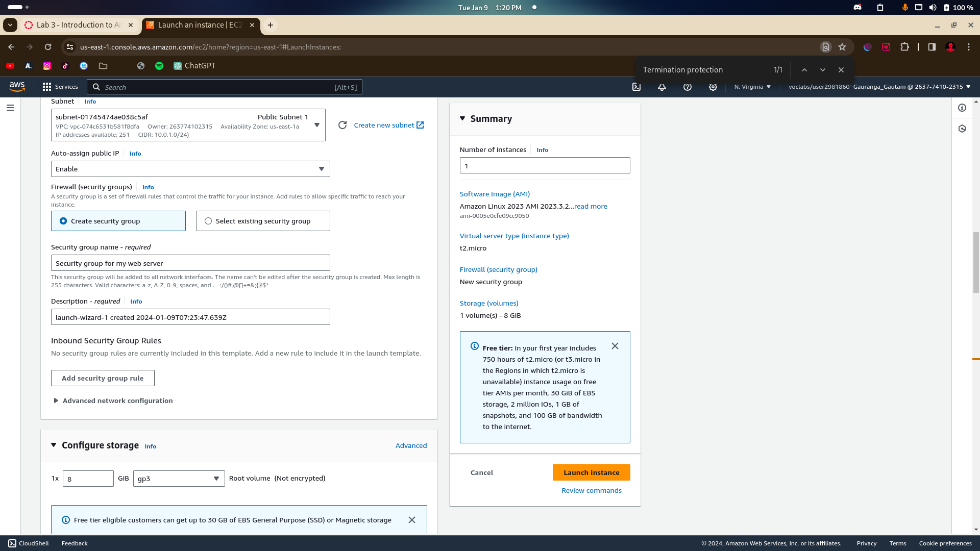Open the AWS Services grid menu

click(x=60, y=87)
